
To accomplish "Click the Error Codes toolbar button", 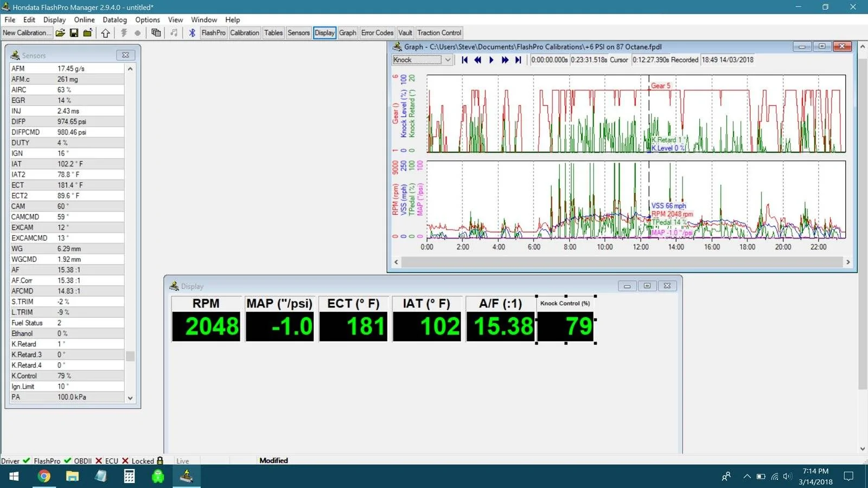I will tap(377, 33).
